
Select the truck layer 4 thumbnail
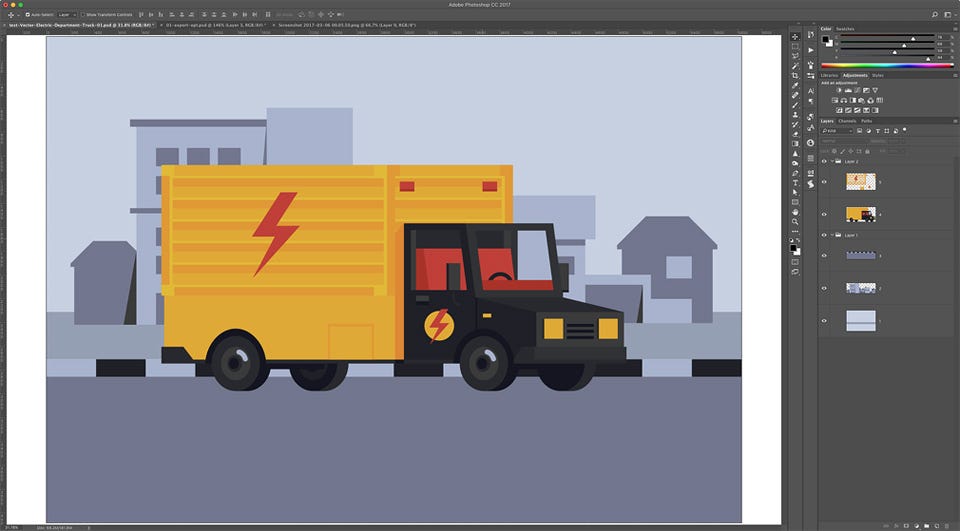point(861,214)
